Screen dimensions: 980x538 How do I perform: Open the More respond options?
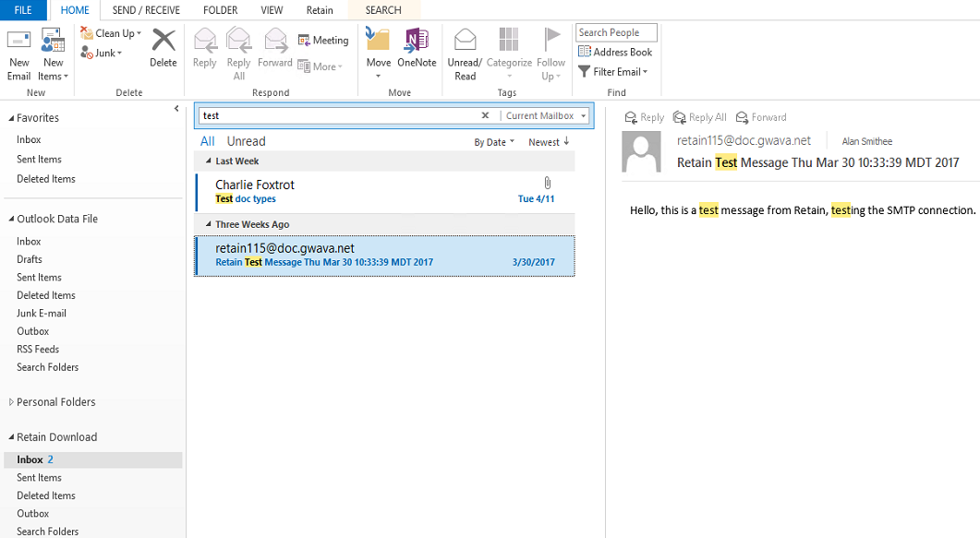[x=320, y=66]
